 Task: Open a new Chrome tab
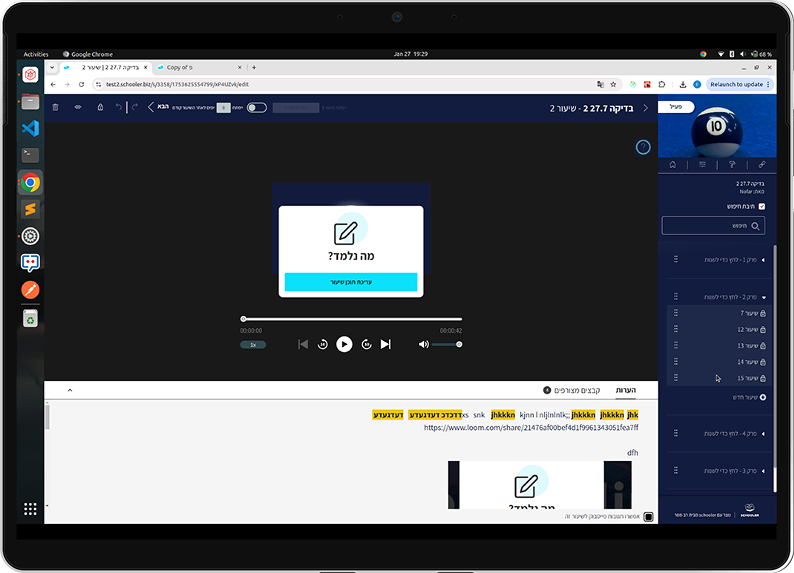(x=254, y=67)
